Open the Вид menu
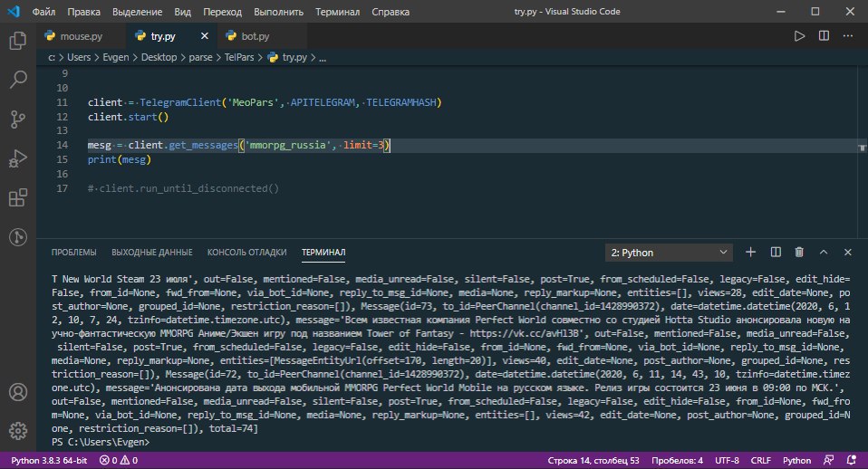 (x=183, y=12)
